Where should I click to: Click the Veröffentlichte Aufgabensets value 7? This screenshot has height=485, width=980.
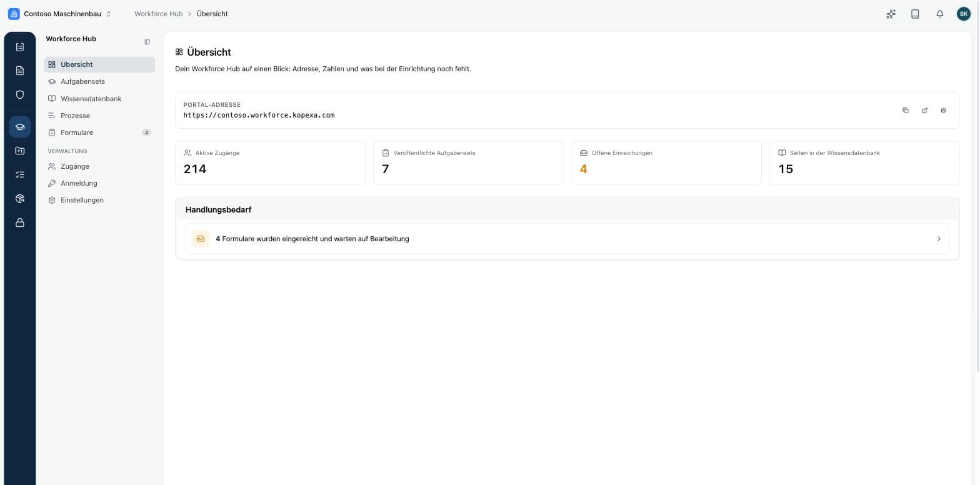(x=385, y=169)
